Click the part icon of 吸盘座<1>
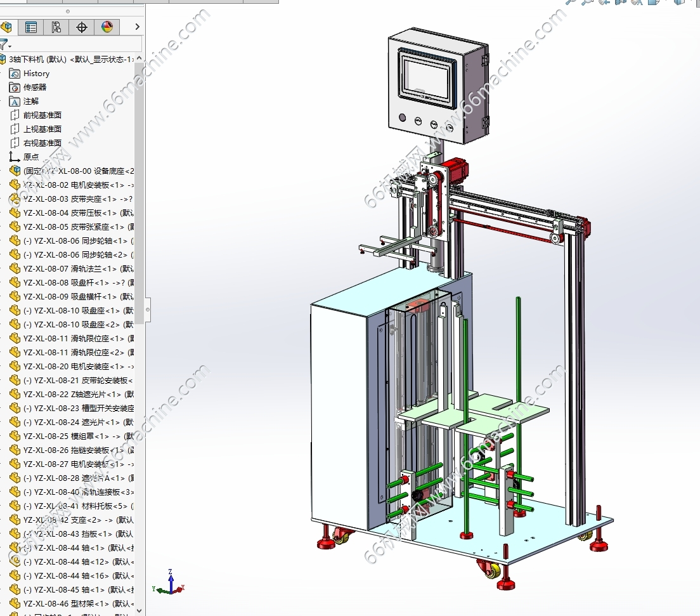This screenshot has height=616, width=700. (15, 310)
